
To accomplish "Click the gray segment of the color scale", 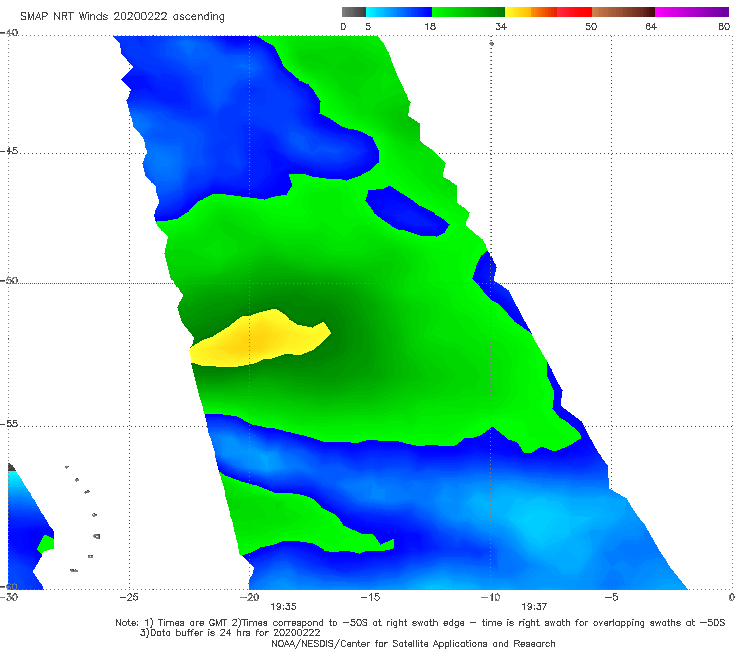I will coord(353,12).
